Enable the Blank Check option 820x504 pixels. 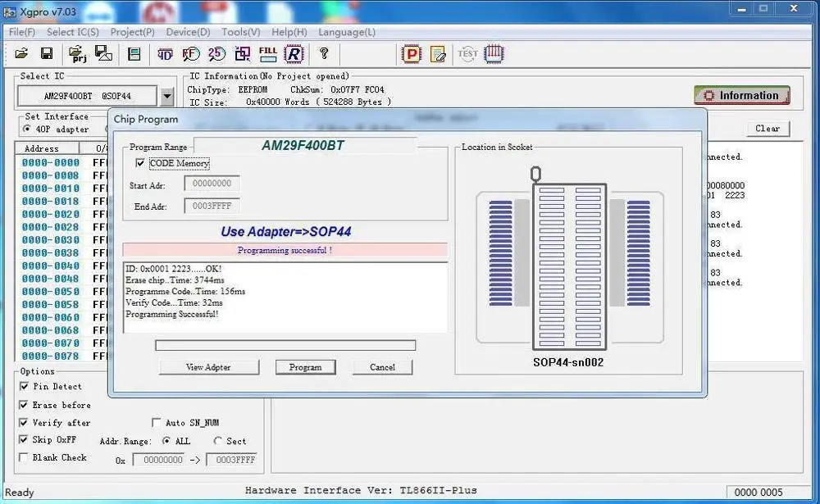pos(24,457)
